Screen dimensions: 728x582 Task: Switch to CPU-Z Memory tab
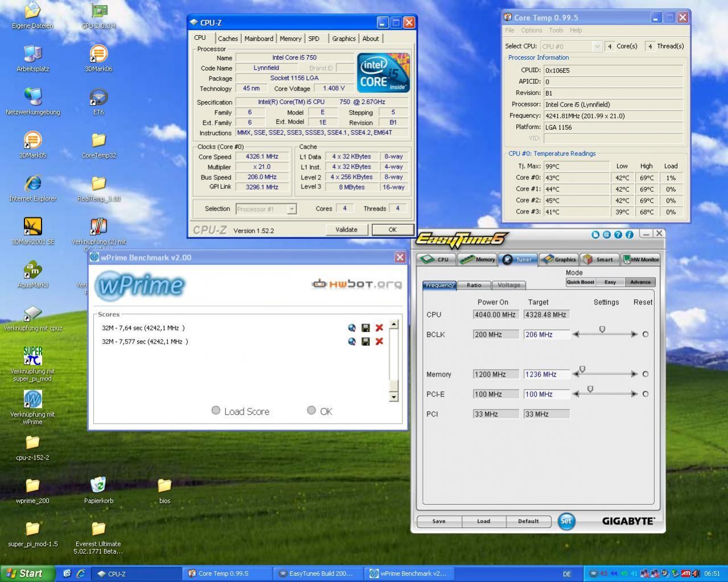[290, 39]
